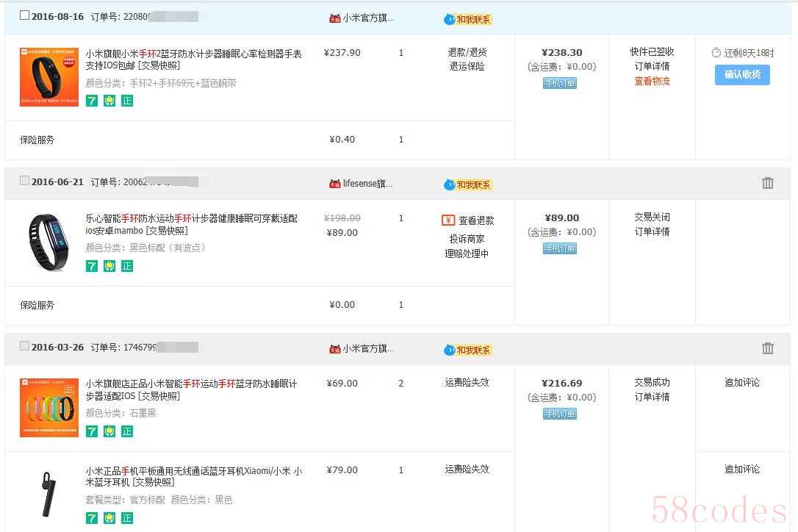Open 查看物流 to track the shipment
798x532 pixels.
(652, 82)
